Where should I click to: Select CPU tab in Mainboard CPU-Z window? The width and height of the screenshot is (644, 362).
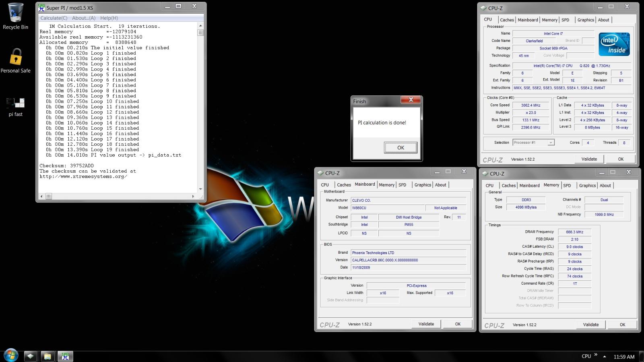click(325, 185)
